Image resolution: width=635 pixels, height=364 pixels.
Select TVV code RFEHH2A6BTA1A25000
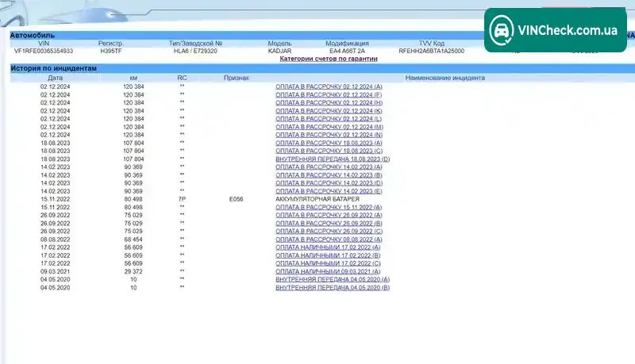pos(432,51)
